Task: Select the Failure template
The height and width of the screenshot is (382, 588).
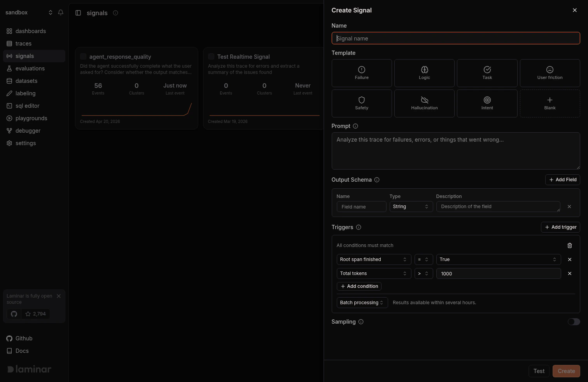Action: [362, 73]
